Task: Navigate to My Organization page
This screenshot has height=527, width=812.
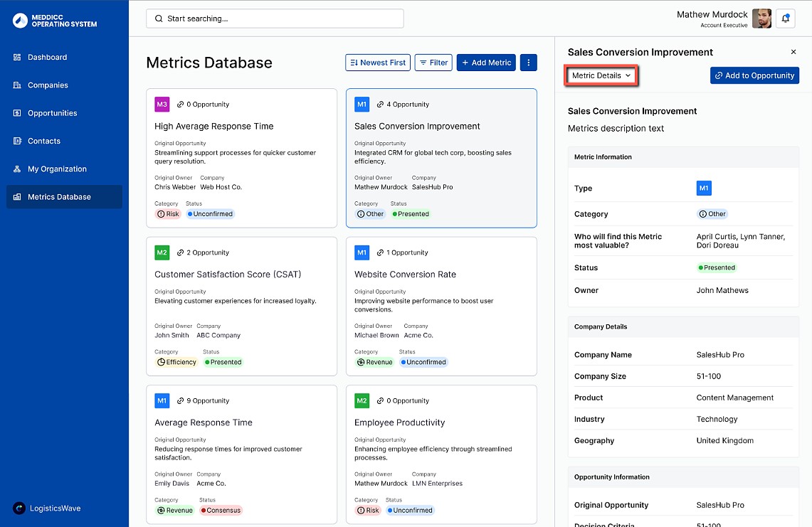Action: 57,169
